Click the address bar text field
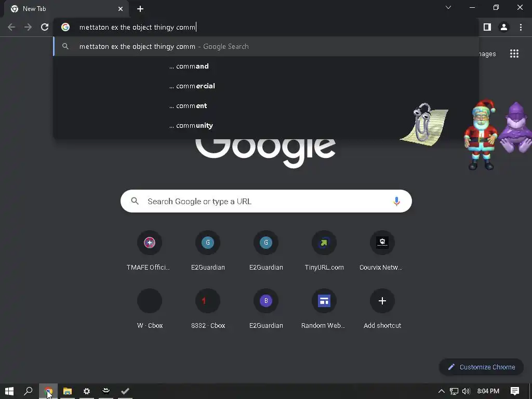The image size is (532, 399). click(266, 27)
